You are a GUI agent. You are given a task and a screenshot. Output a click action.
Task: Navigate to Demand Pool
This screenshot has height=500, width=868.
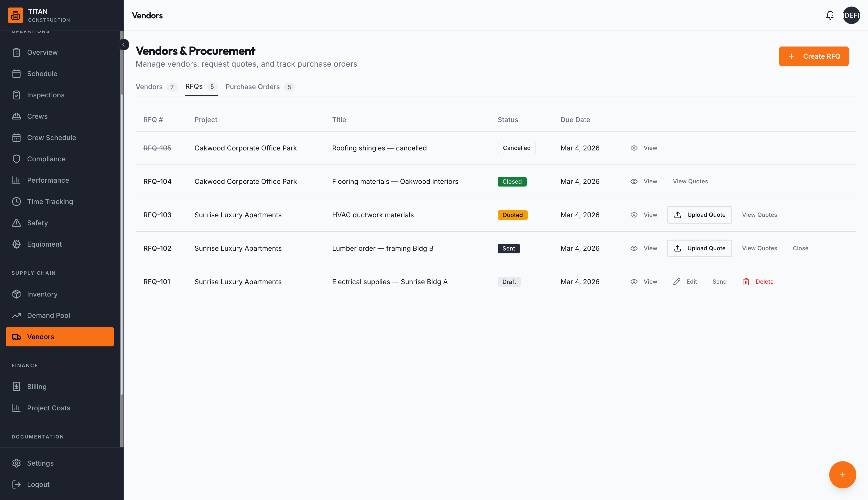click(x=60, y=315)
